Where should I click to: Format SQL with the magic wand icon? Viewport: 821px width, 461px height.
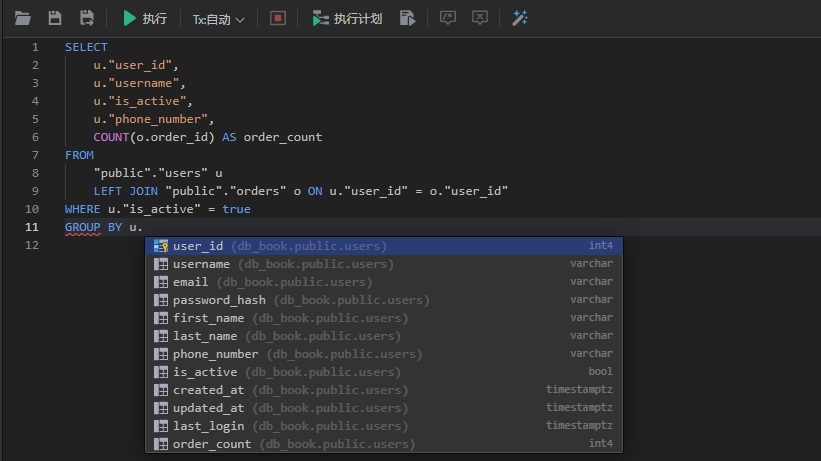point(519,18)
